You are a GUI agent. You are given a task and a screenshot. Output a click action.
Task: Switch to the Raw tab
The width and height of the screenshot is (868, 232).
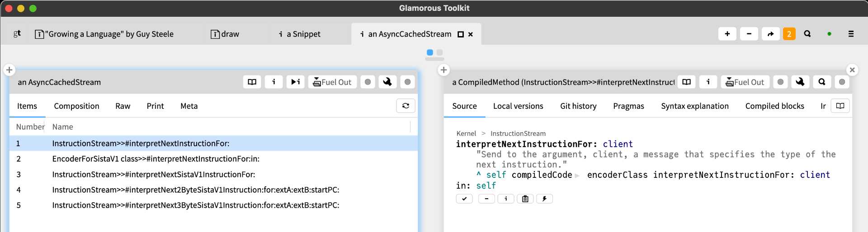pyautogui.click(x=123, y=106)
